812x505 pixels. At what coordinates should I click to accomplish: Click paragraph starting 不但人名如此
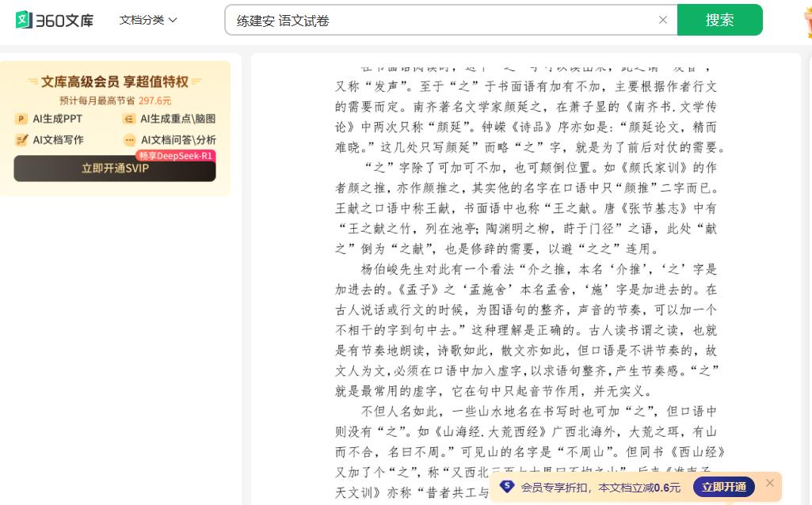coord(528,452)
